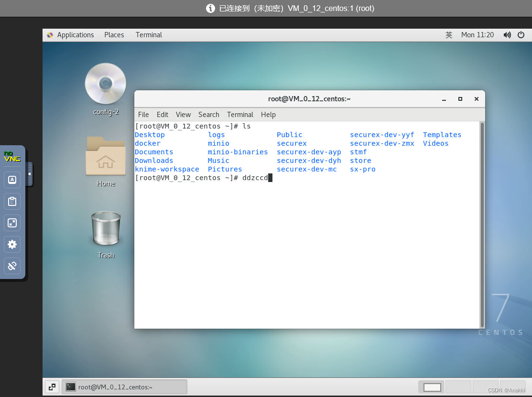Open the calendar by clicking Mon 11:20
This screenshot has width=532, height=397.
pos(478,34)
